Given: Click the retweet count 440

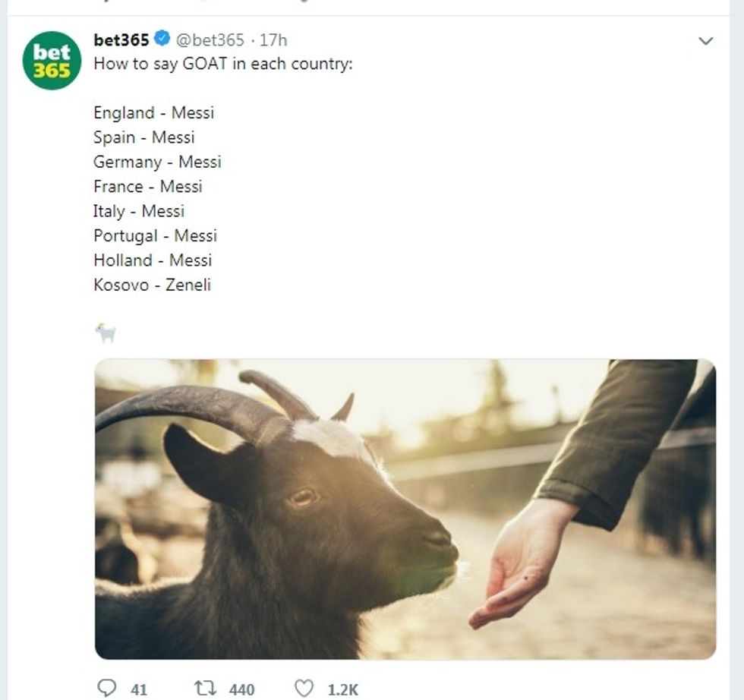Looking at the screenshot, I should pyautogui.click(x=241, y=689).
